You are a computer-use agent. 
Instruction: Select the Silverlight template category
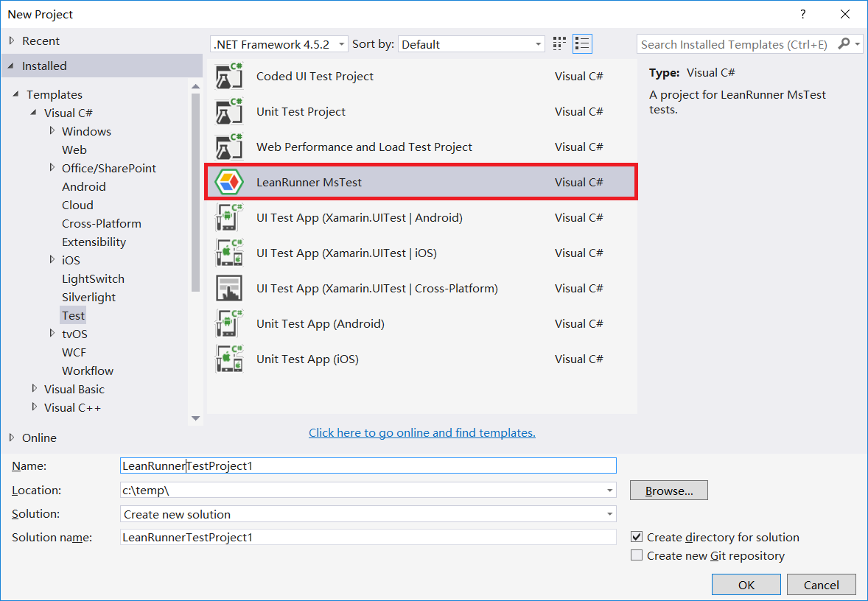pos(88,297)
